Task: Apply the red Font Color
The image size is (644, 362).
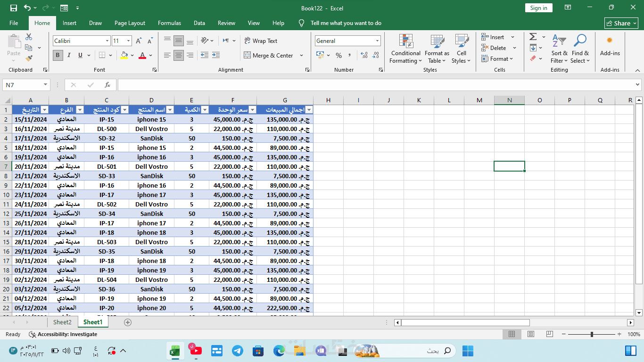Action: [142, 55]
